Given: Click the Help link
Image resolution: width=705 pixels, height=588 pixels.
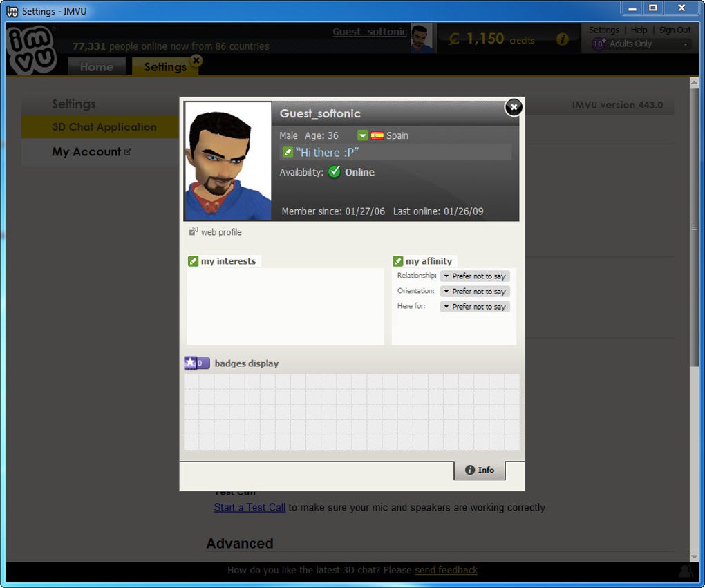Looking at the screenshot, I should click(639, 30).
